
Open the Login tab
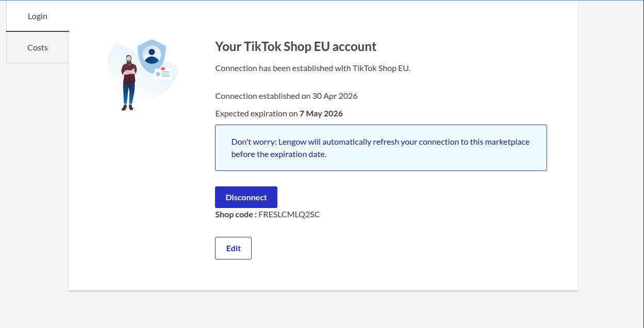tap(38, 16)
